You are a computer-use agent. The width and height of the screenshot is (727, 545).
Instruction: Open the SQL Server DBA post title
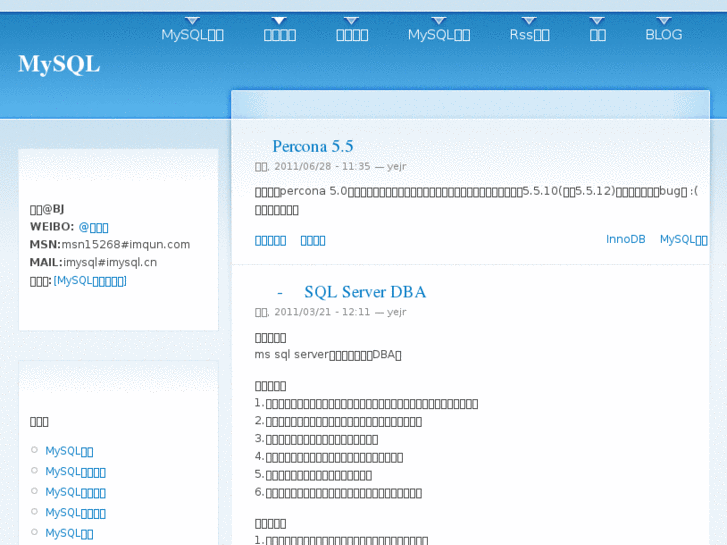click(x=365, y=292)
